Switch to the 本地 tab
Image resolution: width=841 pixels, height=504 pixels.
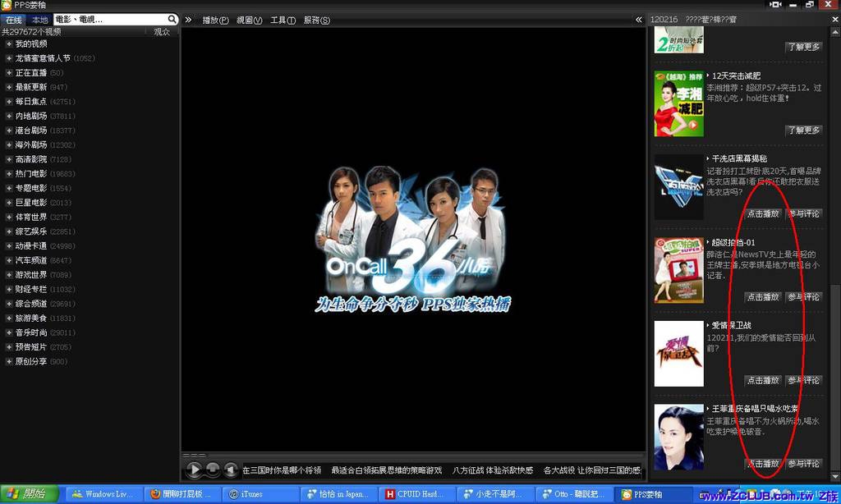(x=39, y=20)
